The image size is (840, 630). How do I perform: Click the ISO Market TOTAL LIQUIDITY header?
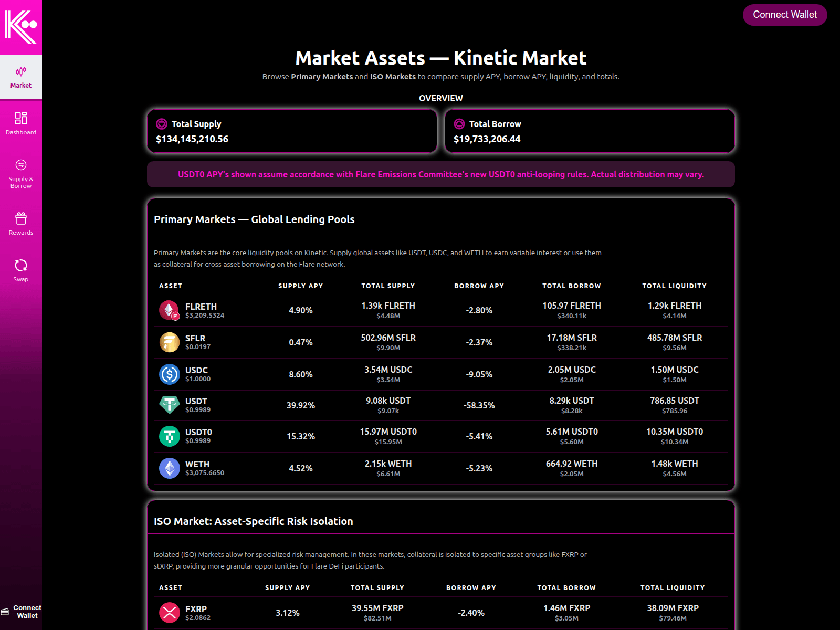(673, 588)
